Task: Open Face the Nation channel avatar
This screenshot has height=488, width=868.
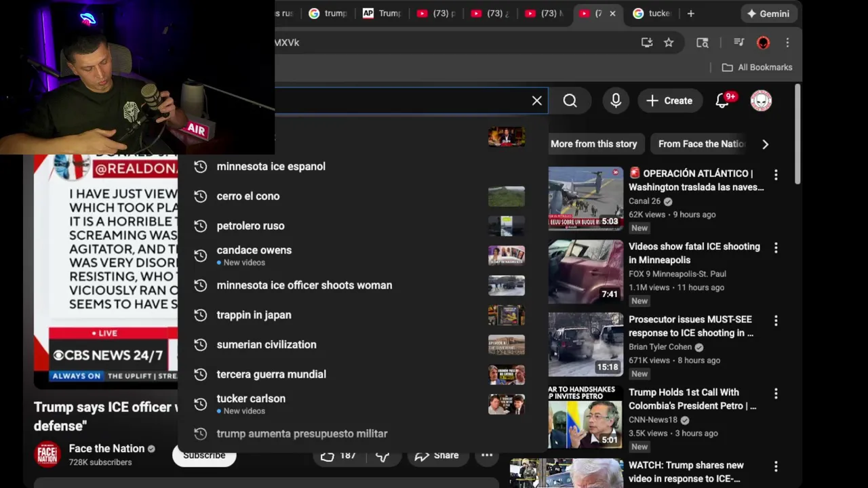Action: pyautogui.click(x=47, y=455)
